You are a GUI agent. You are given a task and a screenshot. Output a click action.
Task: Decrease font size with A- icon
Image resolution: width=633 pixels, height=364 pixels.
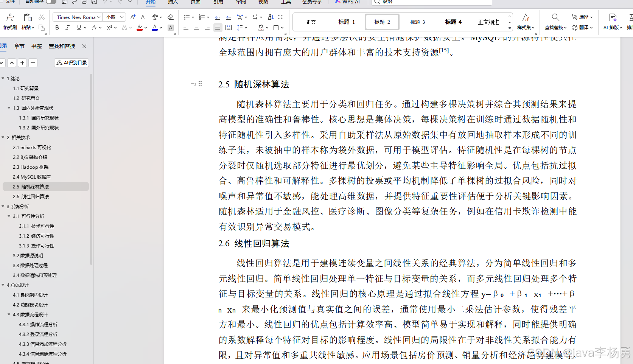click(143, 17)
